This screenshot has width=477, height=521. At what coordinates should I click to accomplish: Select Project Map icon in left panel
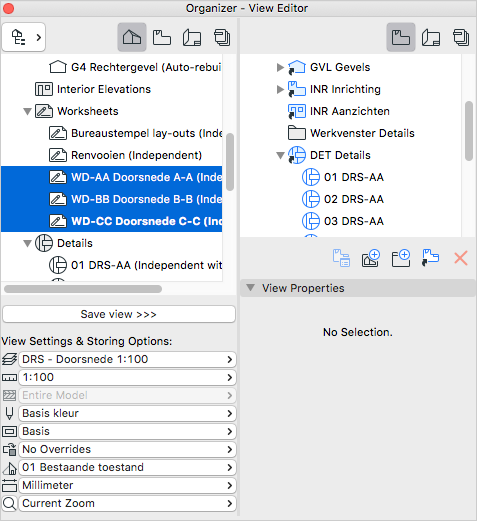click(x=132, y=37)
